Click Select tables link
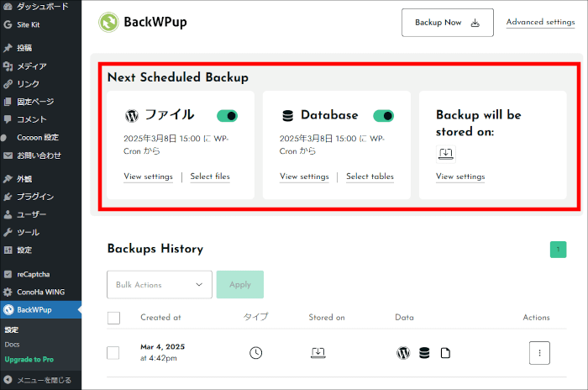The image size is (588, 390). click(x=370, y=176)
